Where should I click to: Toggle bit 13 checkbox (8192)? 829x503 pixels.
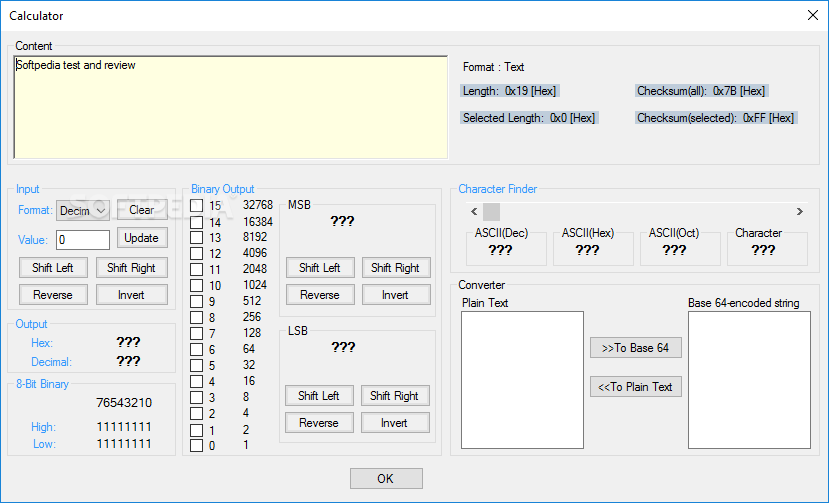pyautogui.click(x=196, y=237)
